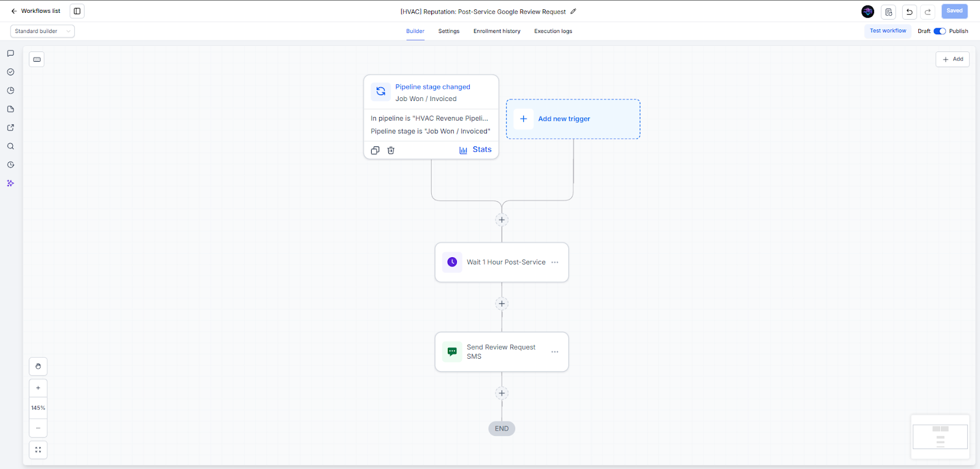Add a step above the Wait node
The height and width of the screenshot is (469, 980).
coord(502,220)
